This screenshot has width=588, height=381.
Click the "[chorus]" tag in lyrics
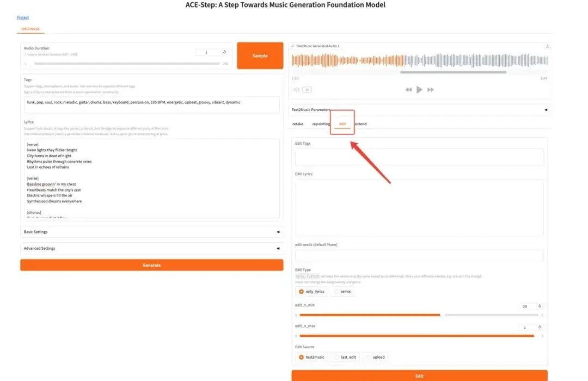click(34, 212)
